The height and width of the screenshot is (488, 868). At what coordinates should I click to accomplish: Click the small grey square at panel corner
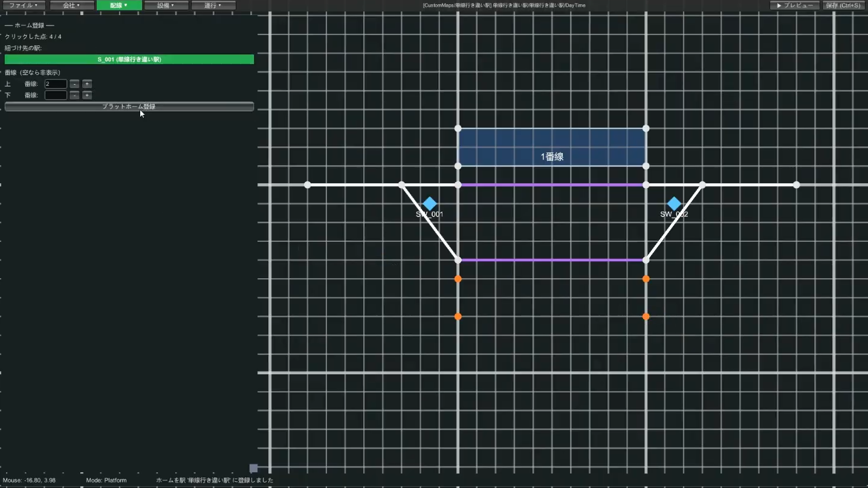coord(254,468)
